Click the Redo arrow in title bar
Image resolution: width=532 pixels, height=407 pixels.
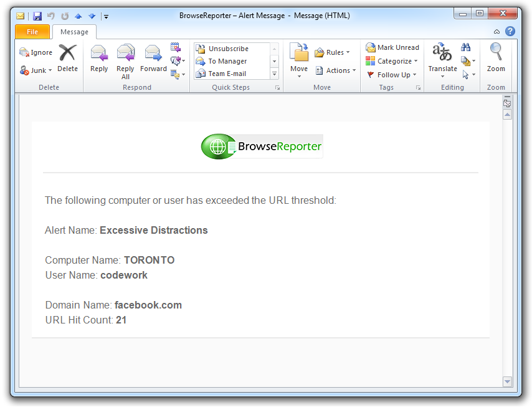(65, 16)
